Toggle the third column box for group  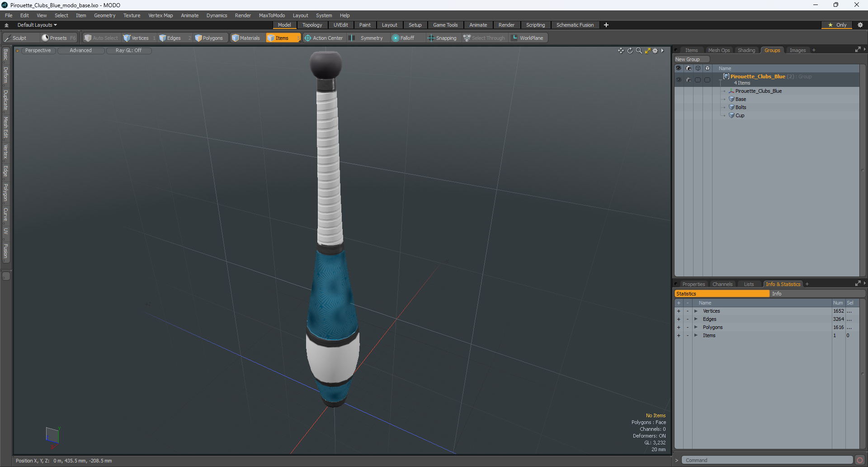(x=698, y=80)
